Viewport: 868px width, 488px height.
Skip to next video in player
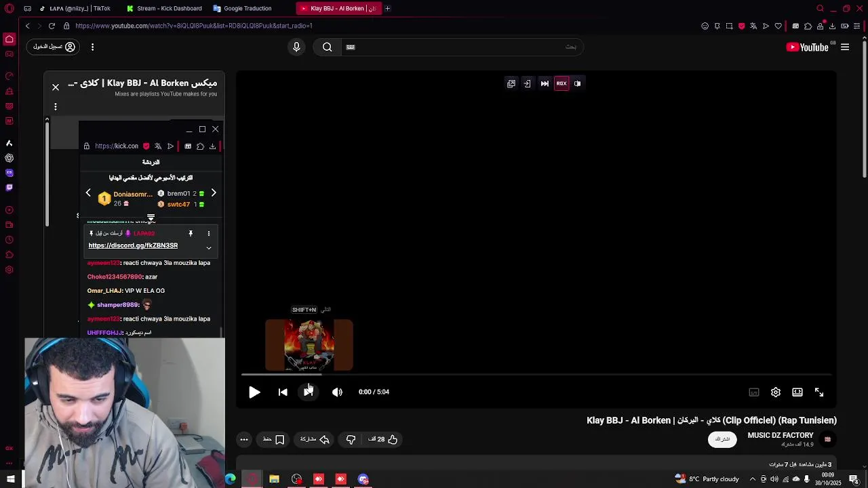coord(309,392)
